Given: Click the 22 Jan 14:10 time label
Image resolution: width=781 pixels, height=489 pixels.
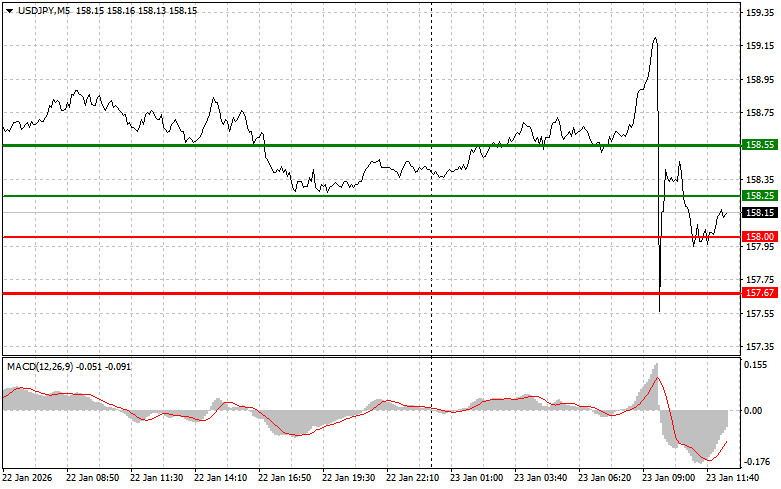Looking at the screenshot, I should point(221,478).
